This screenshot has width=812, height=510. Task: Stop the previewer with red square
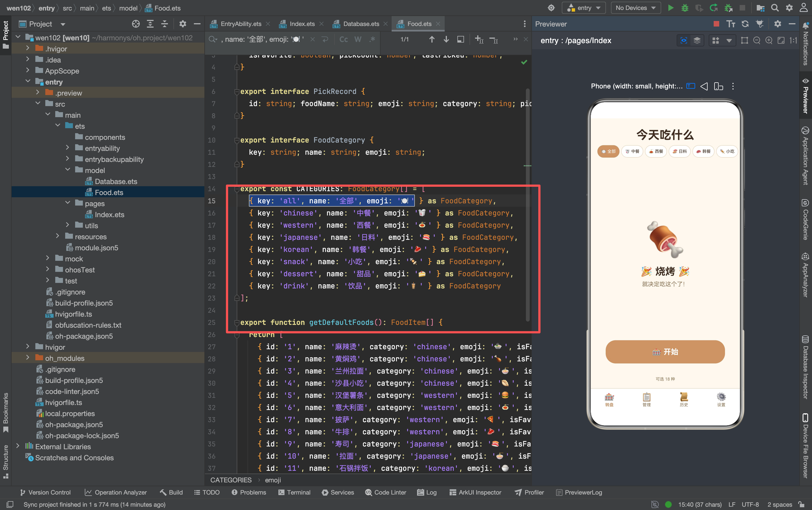click(716, 23)
